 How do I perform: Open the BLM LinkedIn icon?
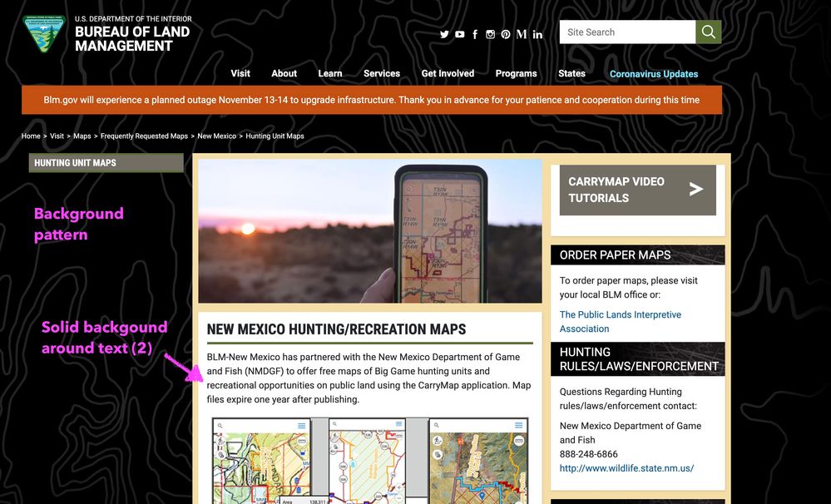click(537, 34)
